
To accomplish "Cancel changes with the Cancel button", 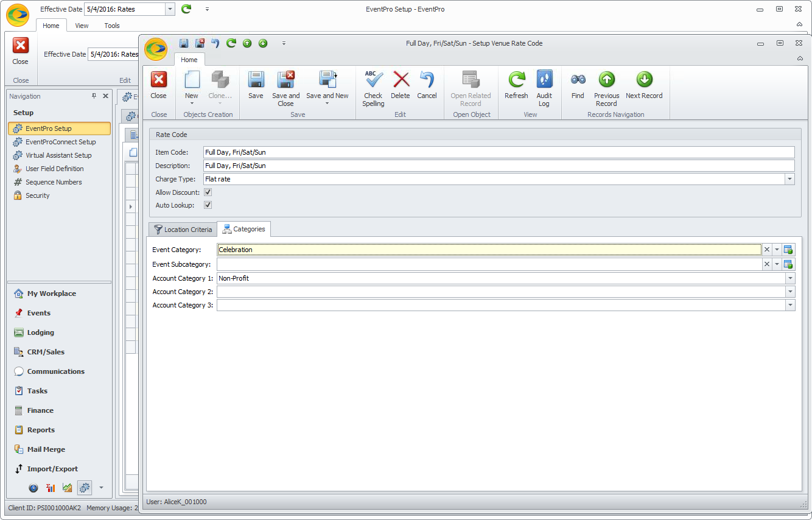I will click(427, 85).
